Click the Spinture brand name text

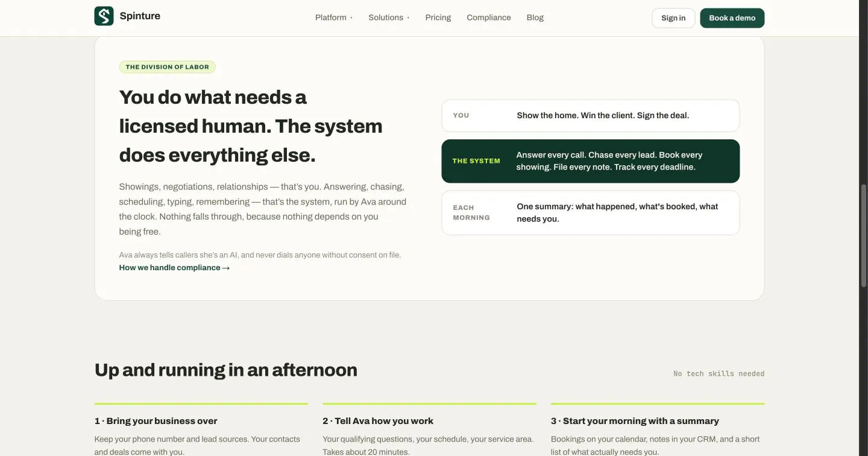[140, 16]
